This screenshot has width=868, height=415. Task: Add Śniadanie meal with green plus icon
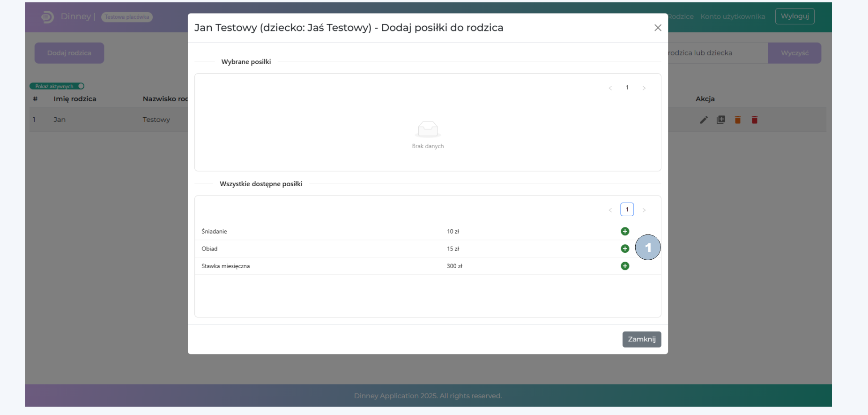pyautogui.click(x=624, y=231)
